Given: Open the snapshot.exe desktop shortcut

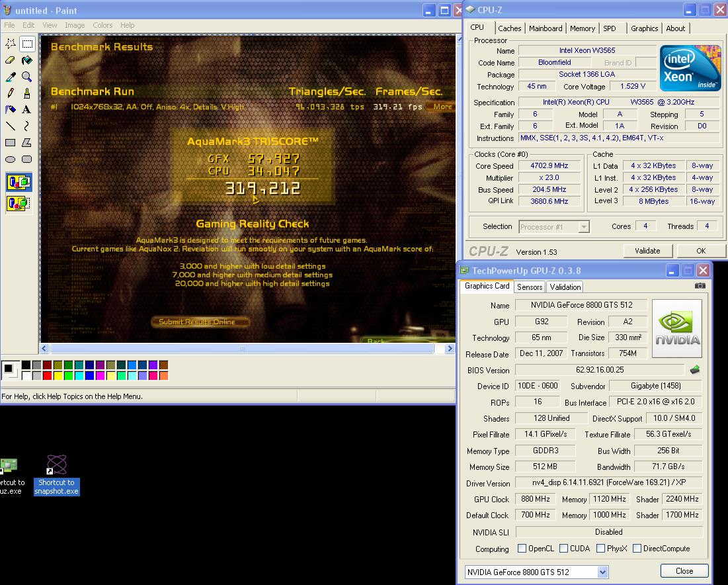Looking at the screenshot, I should point(57,475).
